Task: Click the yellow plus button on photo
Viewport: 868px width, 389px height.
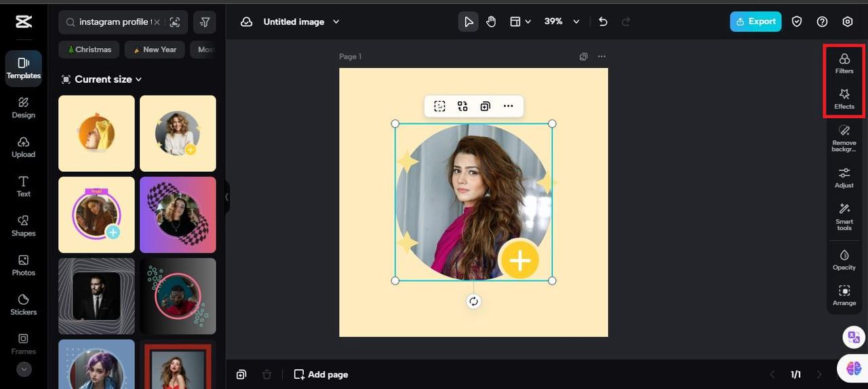Action: click(x=519, y=259)
